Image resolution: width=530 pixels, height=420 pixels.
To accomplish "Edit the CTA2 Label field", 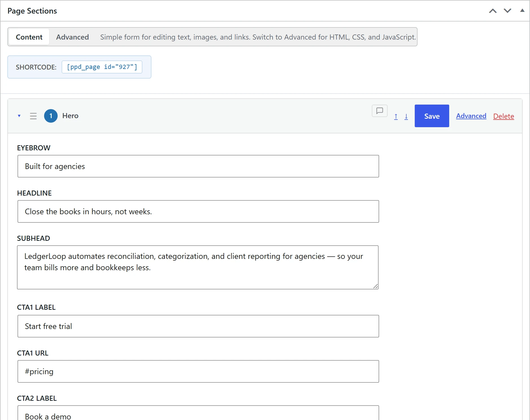I will click(x=198, y=413).
